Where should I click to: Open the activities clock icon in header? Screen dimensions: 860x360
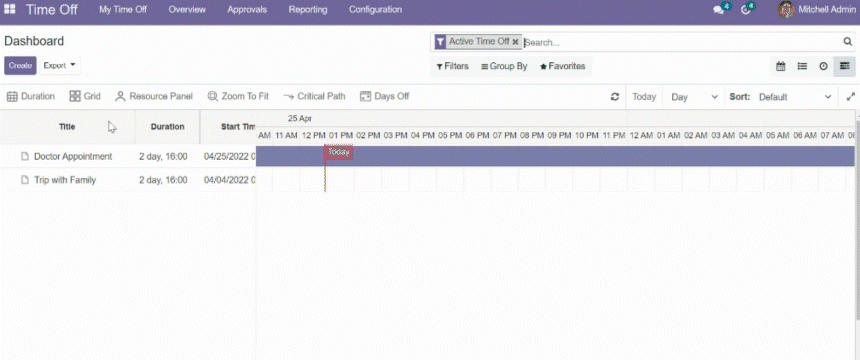(746, 10)
